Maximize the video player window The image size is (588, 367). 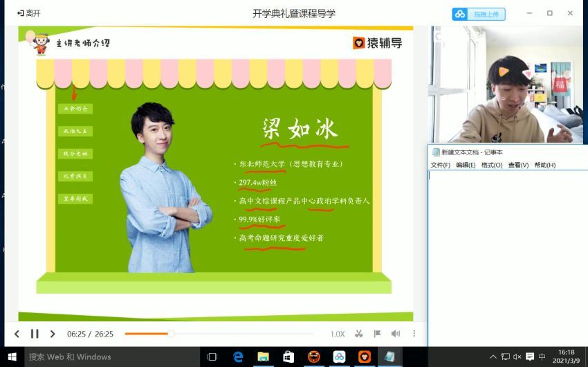[x=550, y=13]
